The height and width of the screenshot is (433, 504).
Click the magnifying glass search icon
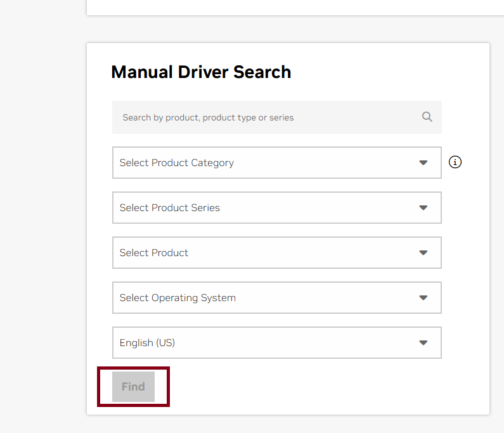tap(427, 117)
